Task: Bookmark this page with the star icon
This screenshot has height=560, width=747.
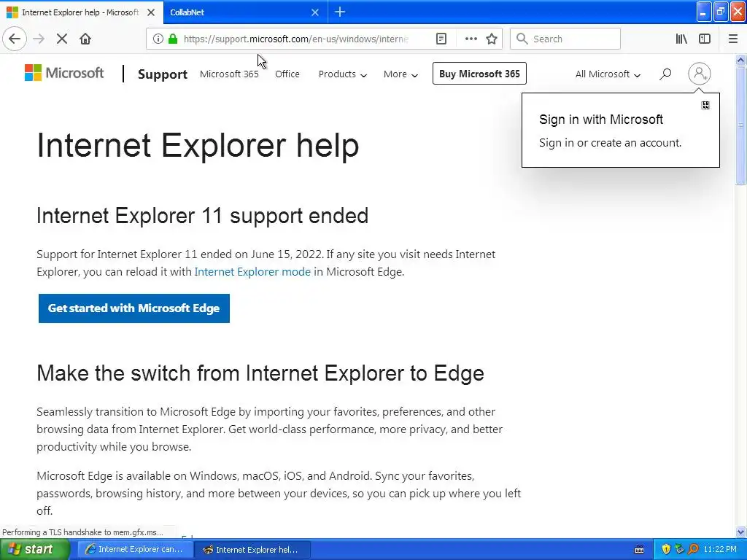Action: [x=492, y=39]
